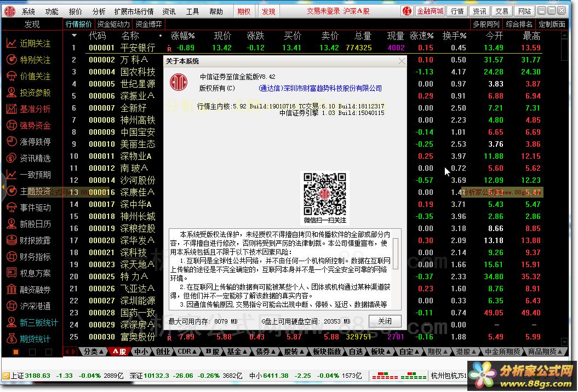Expand the 股转 bottom tab menu
The height and width of the screenshot is (392, 578).
(294, 352)
